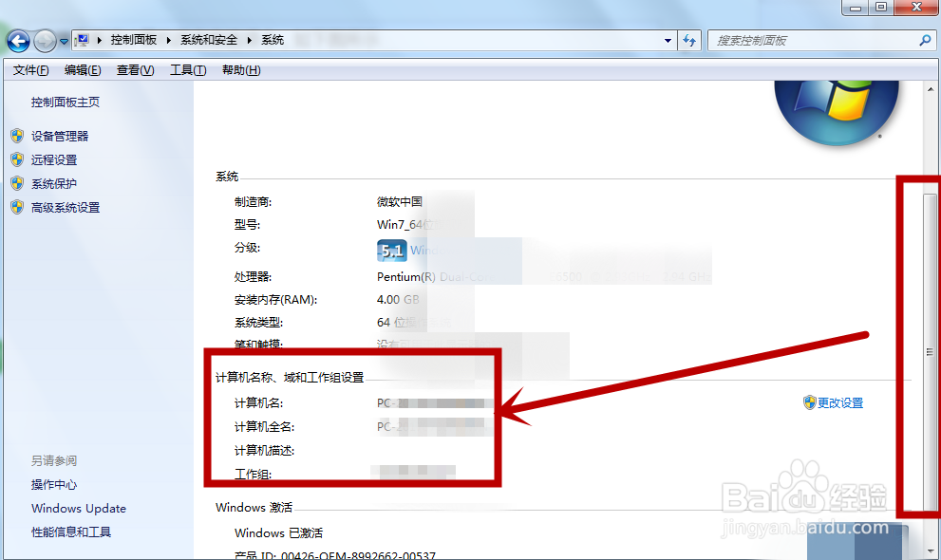Click the 4.00 GB installed memory value

398,299
